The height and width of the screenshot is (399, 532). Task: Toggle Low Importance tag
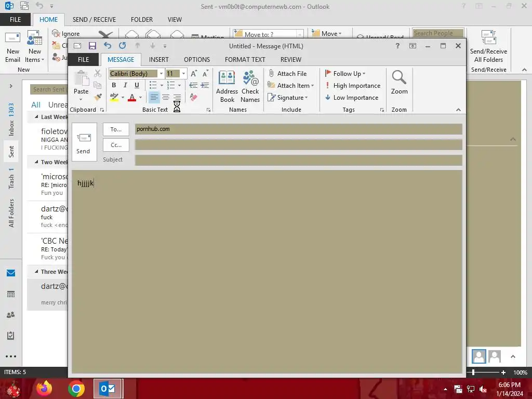(x=352, y=97)
